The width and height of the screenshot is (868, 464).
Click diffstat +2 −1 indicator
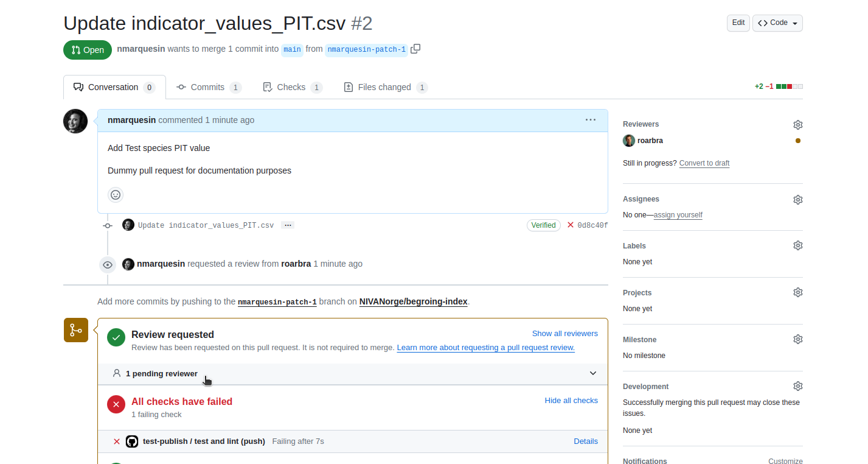(x=779, y=86)
